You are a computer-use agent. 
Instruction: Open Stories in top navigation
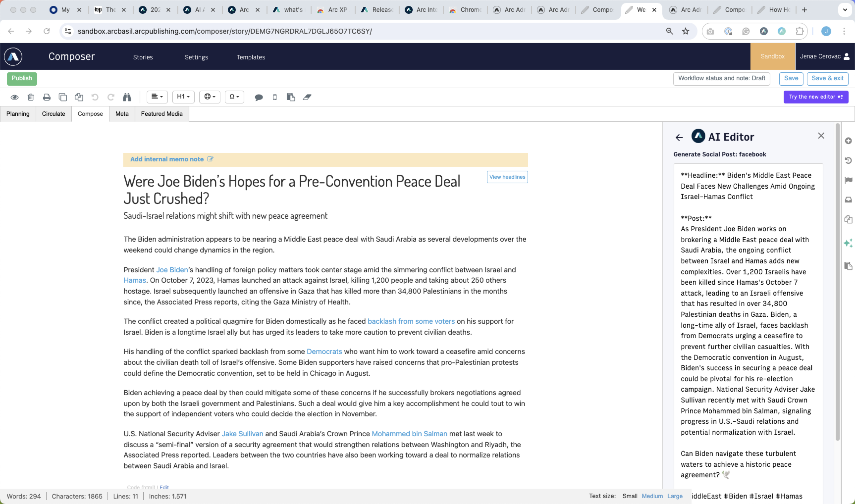143,57
